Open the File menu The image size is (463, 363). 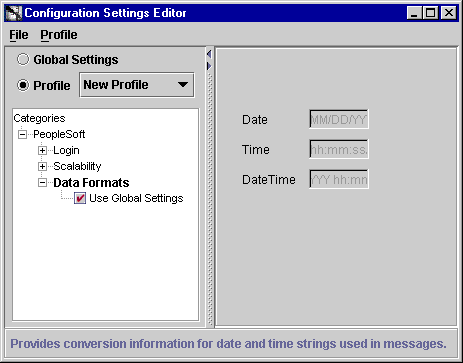point(19,35)
